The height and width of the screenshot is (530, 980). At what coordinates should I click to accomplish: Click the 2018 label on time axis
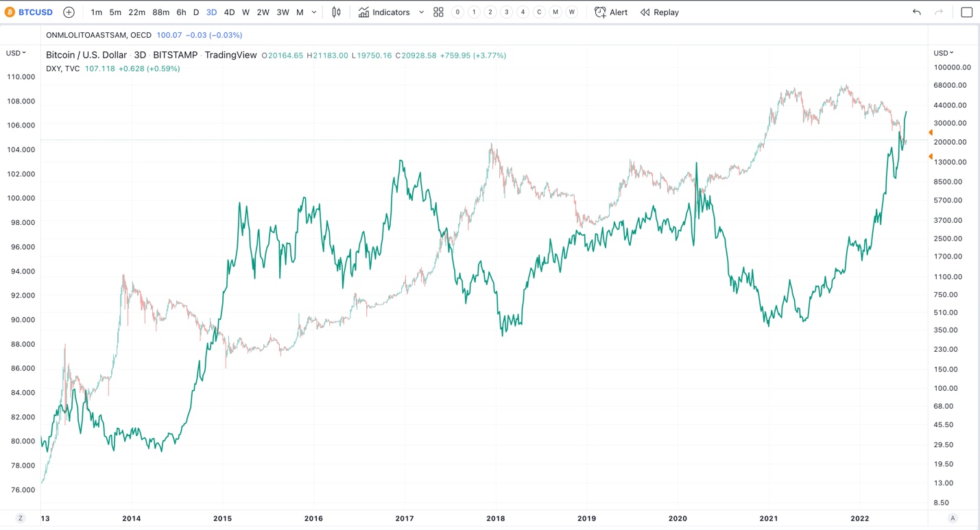click(496, 518)
